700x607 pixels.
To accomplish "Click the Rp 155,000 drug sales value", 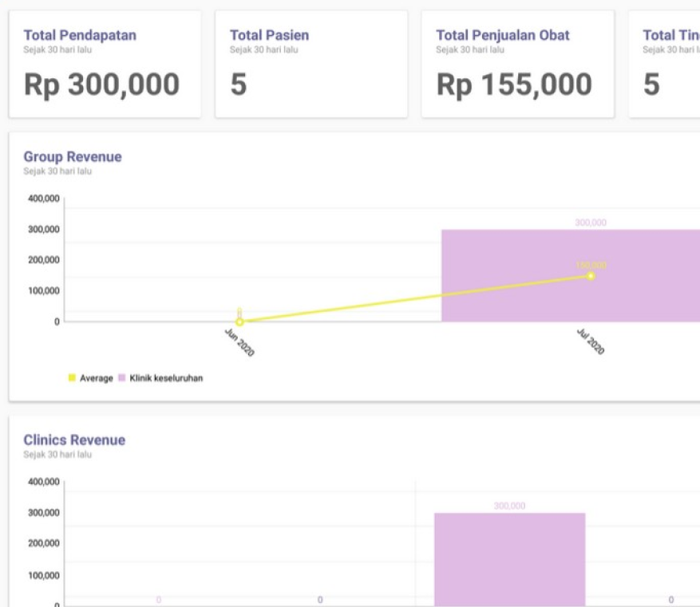I will pos(514,85).
